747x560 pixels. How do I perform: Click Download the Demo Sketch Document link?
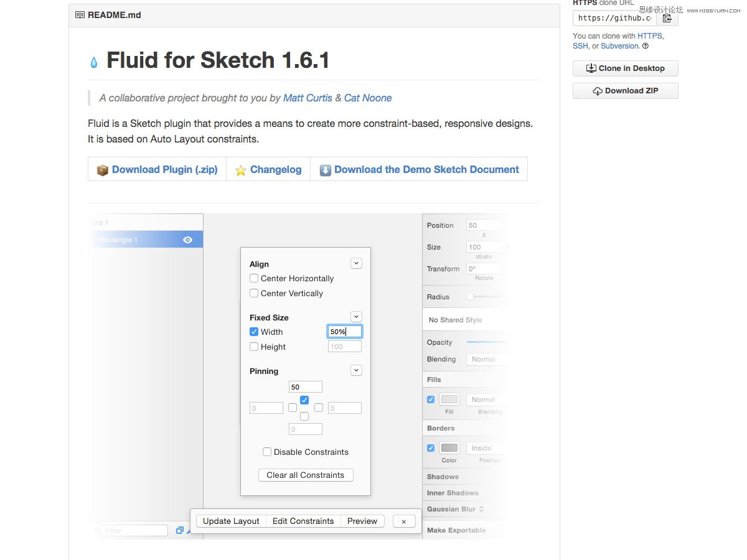coord(426,170)
